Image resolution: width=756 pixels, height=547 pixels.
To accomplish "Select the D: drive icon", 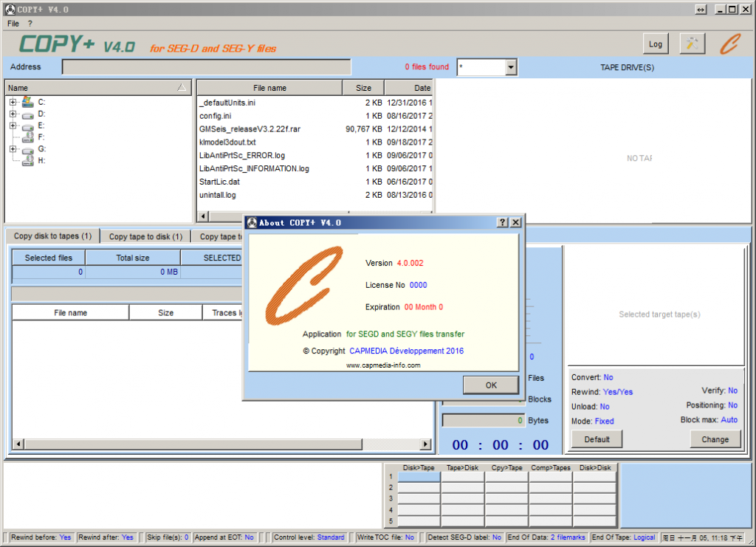I will 28,114.
